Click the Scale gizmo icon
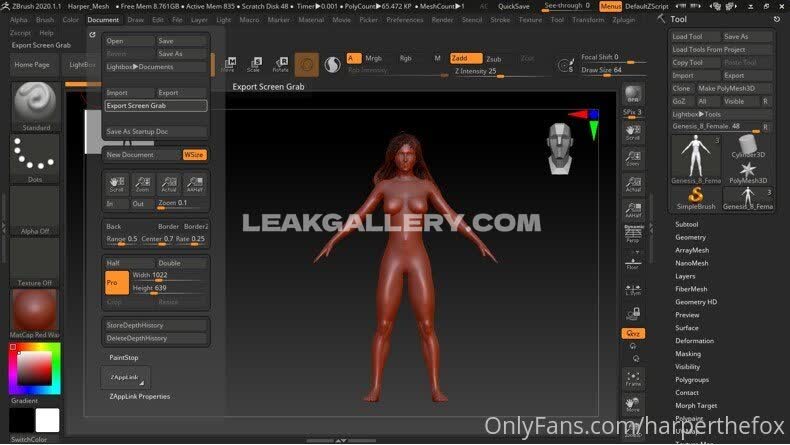Image resolution: width=790 pixels, height=445 pixels. 255,64
